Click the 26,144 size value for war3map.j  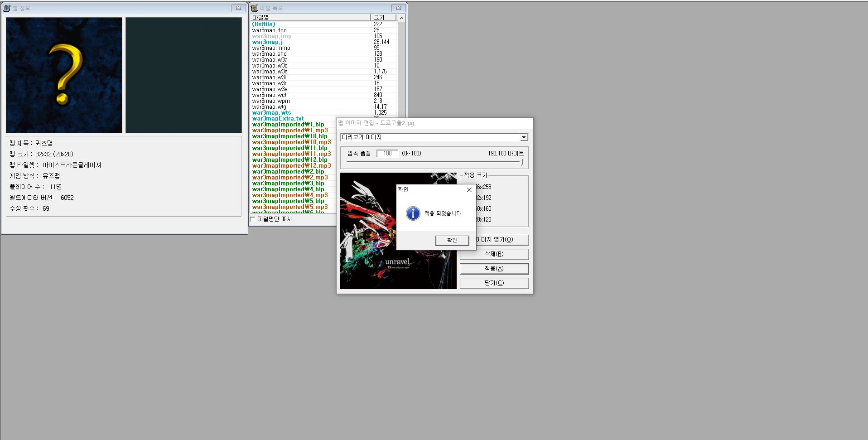pyautogui.click(x=381, y=42)
